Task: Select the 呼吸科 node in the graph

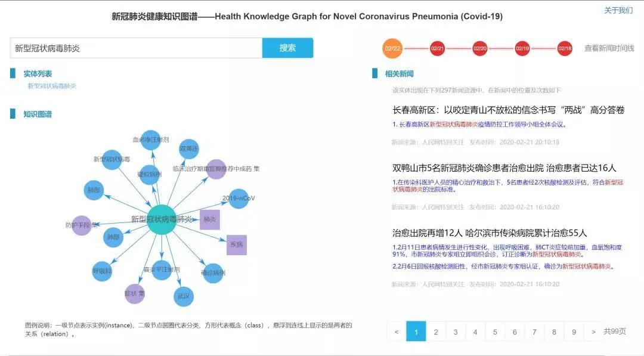Action: tap(102, 271)
